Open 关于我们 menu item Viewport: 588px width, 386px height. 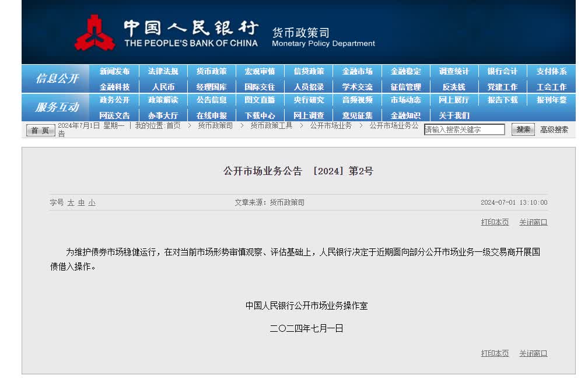coord(454,115)
